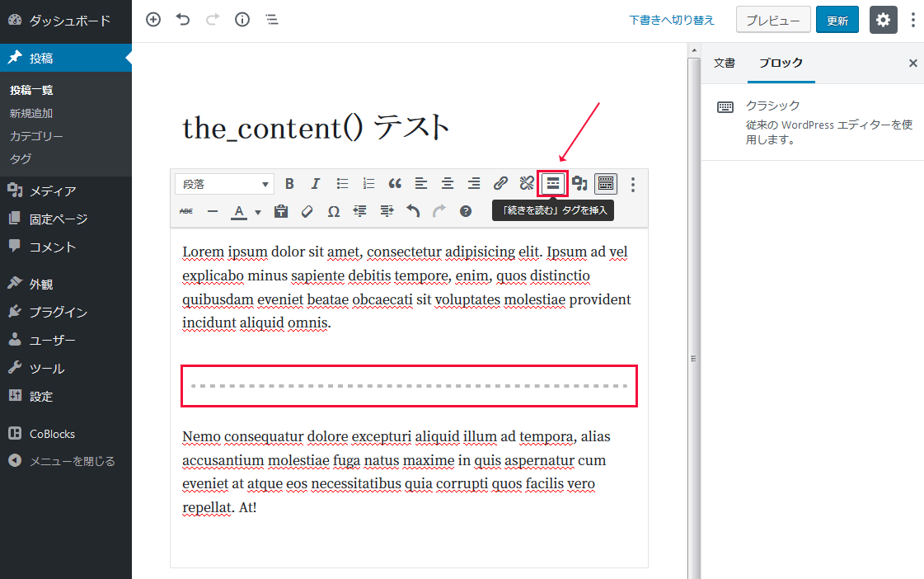This screenshot has height=579, width=924.
Task: Insert a numbered list
Action: [x=369, y=184]
